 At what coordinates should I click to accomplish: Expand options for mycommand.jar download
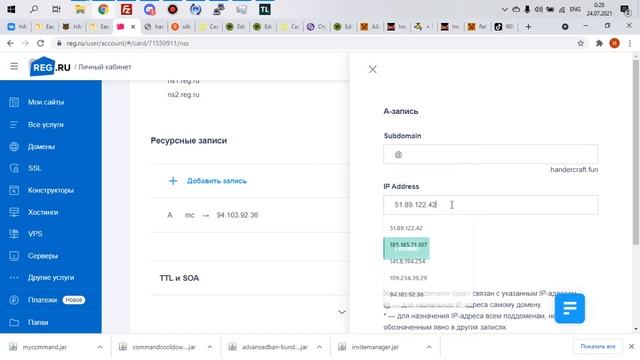coord(100,347)
